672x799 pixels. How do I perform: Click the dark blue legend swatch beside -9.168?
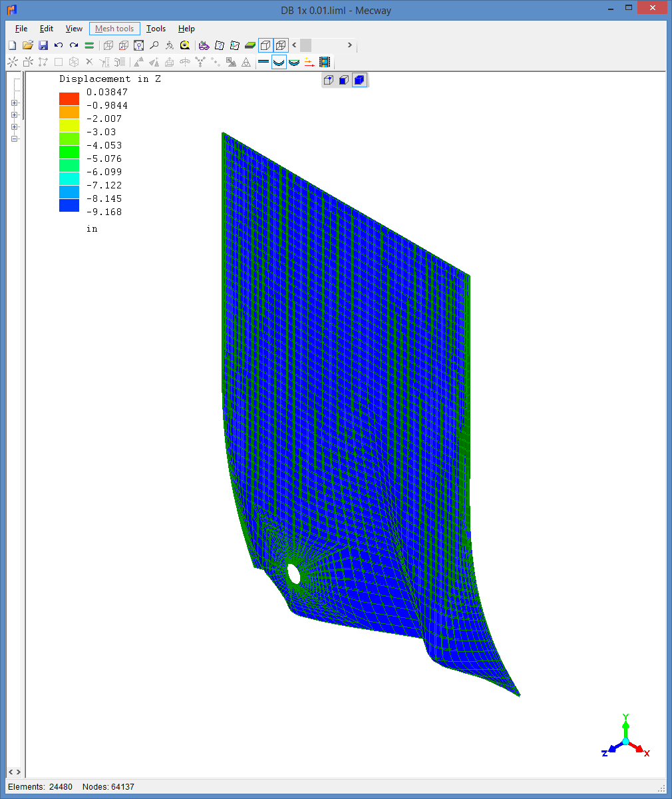click(x=69, y=205)
